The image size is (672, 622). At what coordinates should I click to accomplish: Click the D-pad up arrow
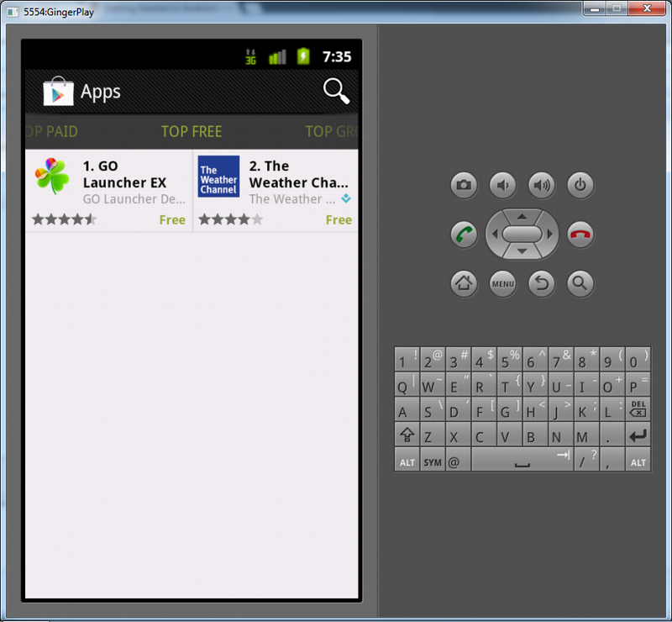522,217
